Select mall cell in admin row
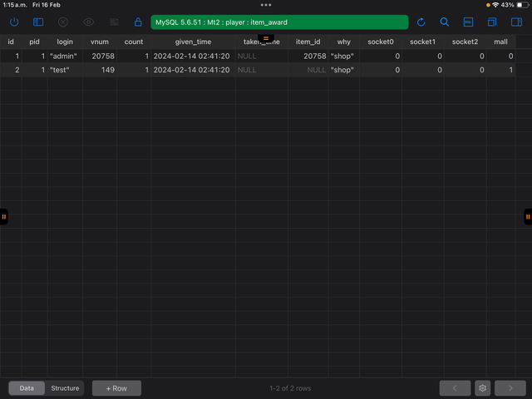532x399 pixels. click(500, 56)
